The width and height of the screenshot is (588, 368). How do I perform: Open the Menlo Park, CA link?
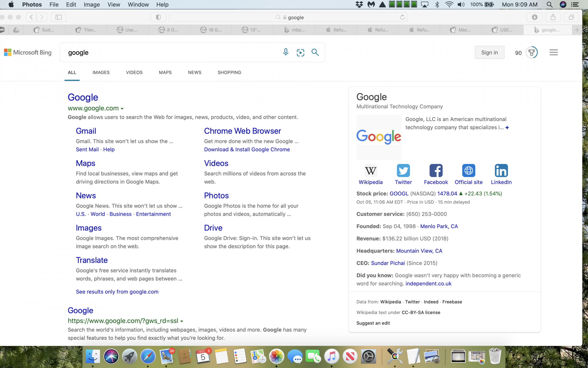tap(439, 226)
